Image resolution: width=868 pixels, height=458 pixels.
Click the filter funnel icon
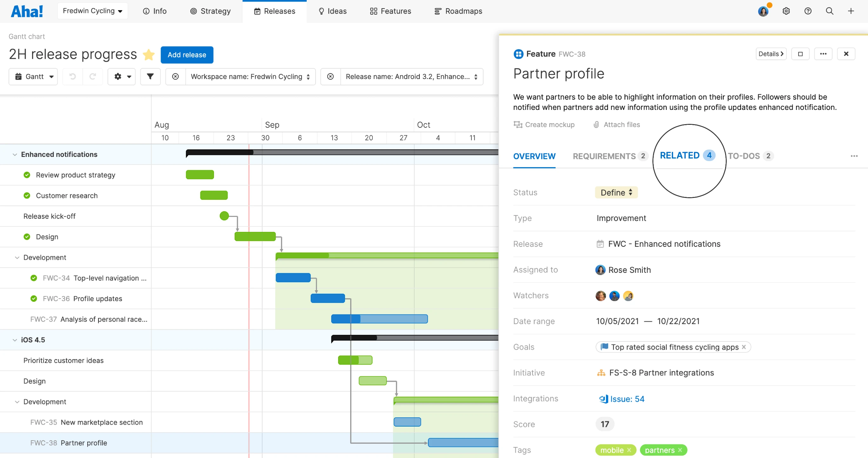click(x=150, y=77)
